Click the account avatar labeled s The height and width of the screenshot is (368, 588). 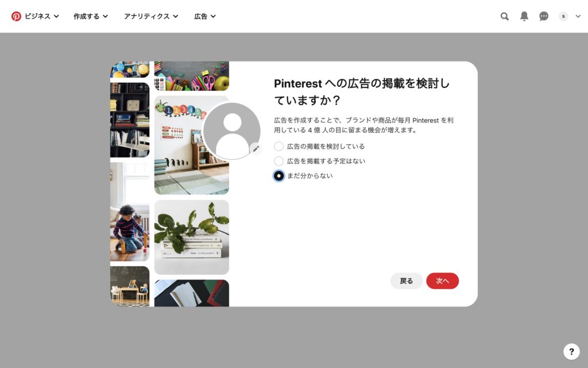click(x=563, y=16)
